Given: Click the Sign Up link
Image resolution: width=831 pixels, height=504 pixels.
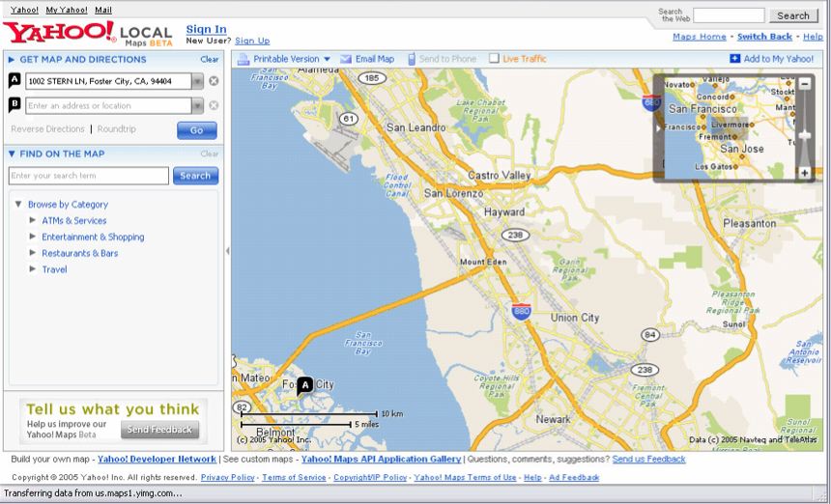Looking at the screenshot, I should pos(252,41).
